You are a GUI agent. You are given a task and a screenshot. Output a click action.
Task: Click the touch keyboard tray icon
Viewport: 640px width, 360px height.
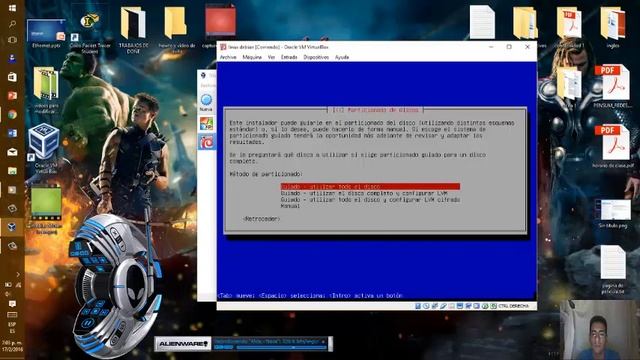(x=12, y=315)
